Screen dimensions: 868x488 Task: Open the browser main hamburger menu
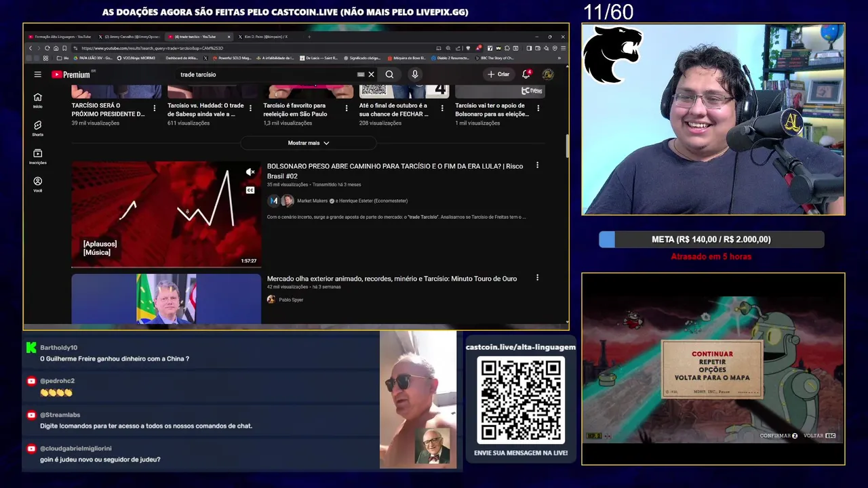point(564,48)
